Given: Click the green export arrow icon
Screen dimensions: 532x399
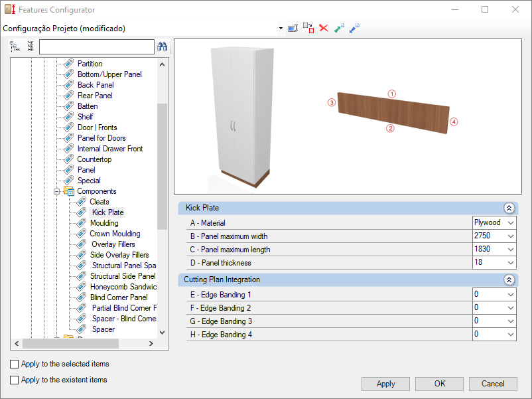Looking at the screenshot, I should [339, 28].
